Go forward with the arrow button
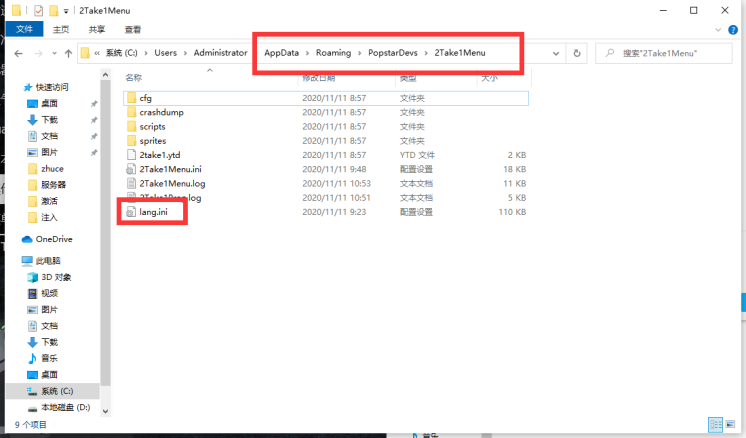This screenshot has width=746, height=438. pyautogui.click(x=39, y=53)
